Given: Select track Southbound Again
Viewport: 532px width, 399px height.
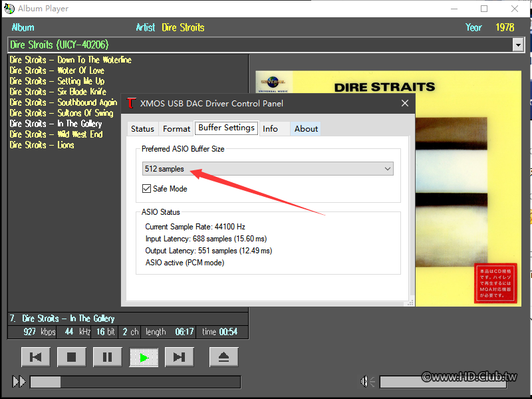Looking at the screenshot, I should [x=63, y=102].
